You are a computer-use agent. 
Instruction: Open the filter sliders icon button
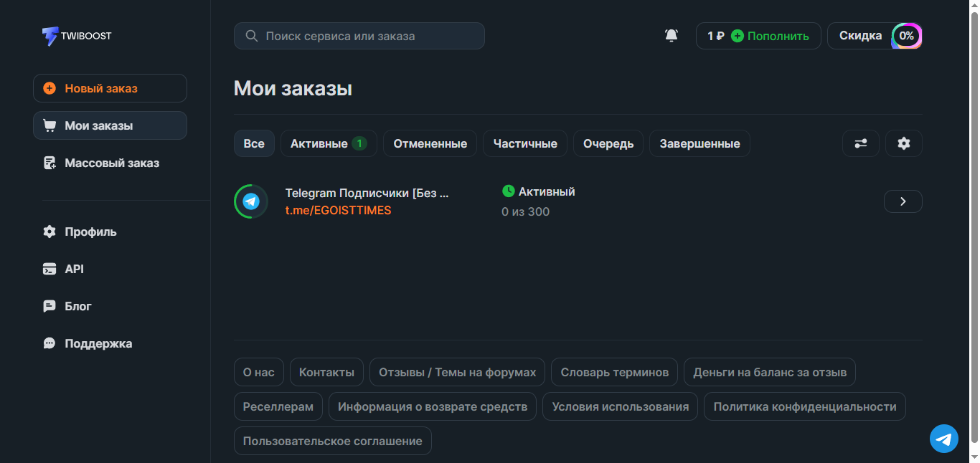tap(861, 143)
